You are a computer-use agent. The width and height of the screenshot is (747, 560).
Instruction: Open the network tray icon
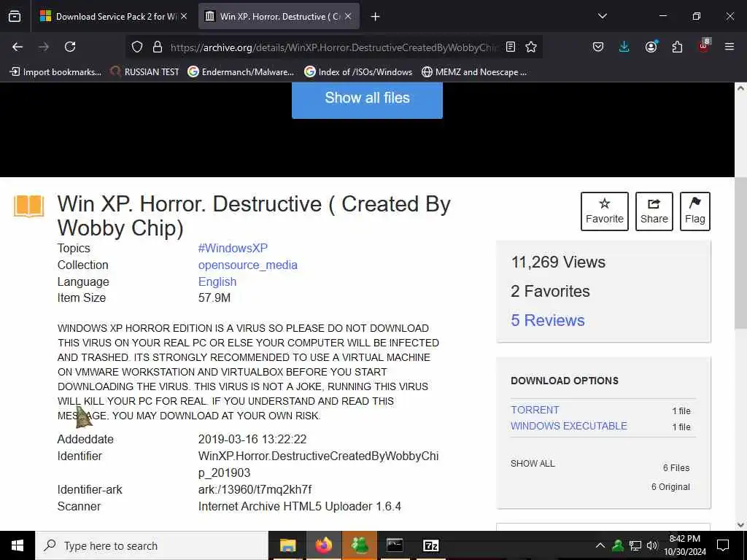click(635, 545)
